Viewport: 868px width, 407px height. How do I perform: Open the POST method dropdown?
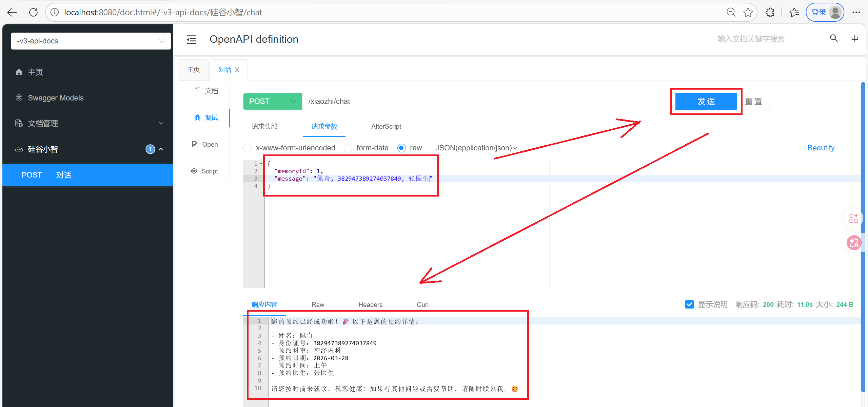[272, 101]
